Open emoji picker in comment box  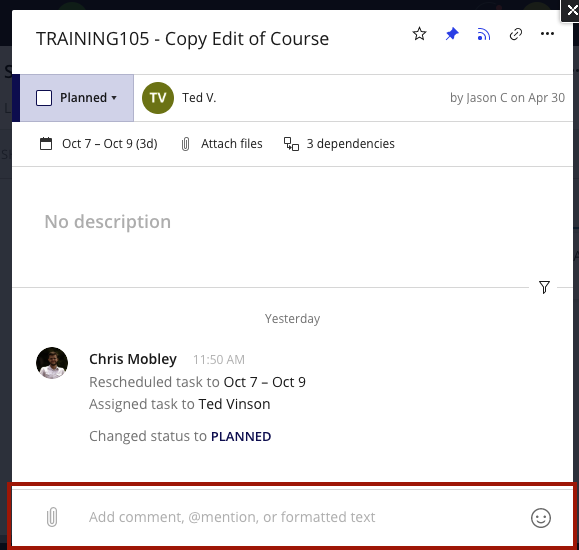(x=541, y=518)
